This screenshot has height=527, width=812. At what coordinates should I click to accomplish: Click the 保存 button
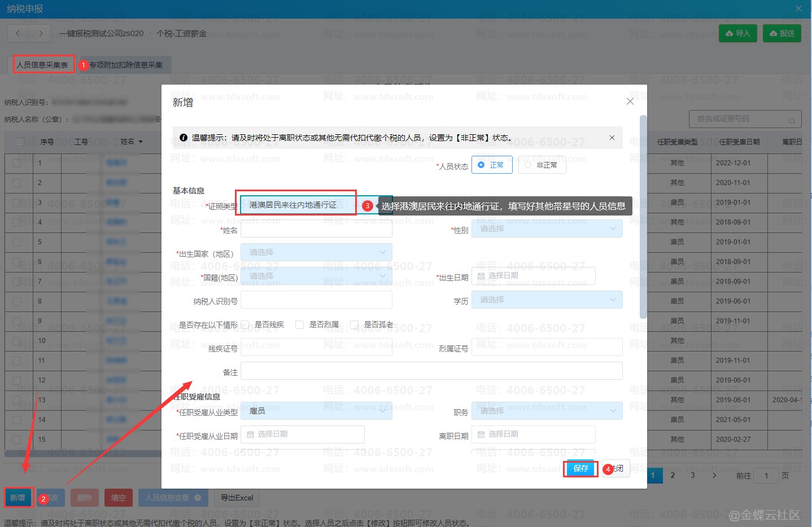[580, 468]
